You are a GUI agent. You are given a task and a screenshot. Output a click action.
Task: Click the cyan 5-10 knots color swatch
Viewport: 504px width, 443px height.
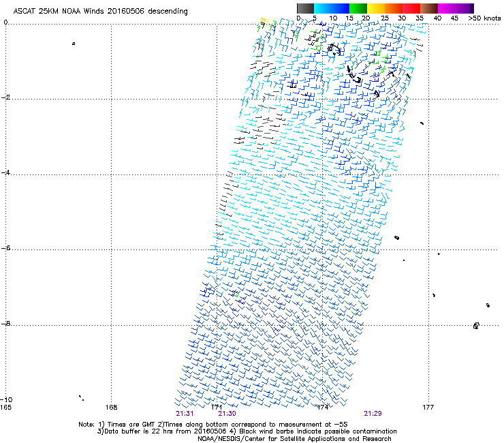click(323, 8)
